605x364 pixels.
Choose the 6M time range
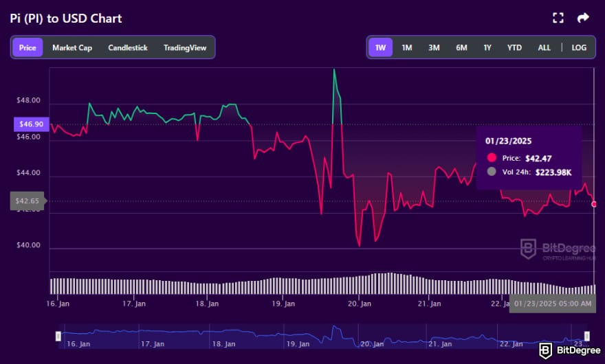coord(461,47)
